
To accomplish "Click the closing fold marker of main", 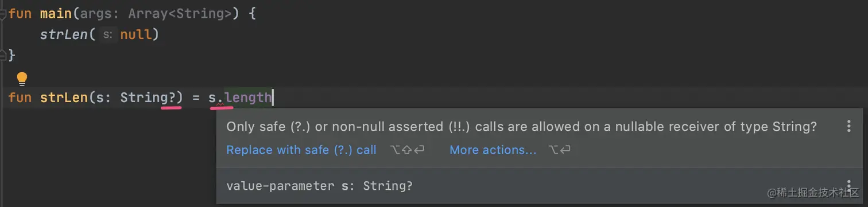I will (3, 56).
